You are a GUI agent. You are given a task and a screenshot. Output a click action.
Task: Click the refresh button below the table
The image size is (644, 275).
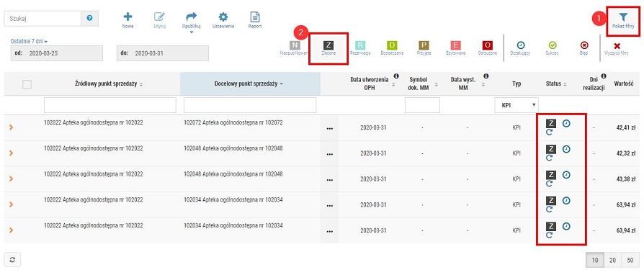12,259
